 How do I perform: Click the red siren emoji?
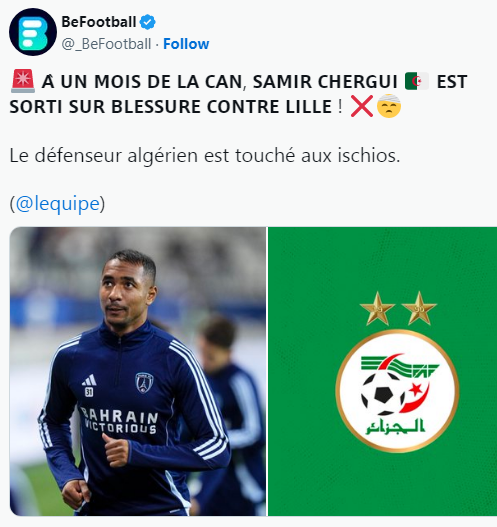[x=23, y=81]
